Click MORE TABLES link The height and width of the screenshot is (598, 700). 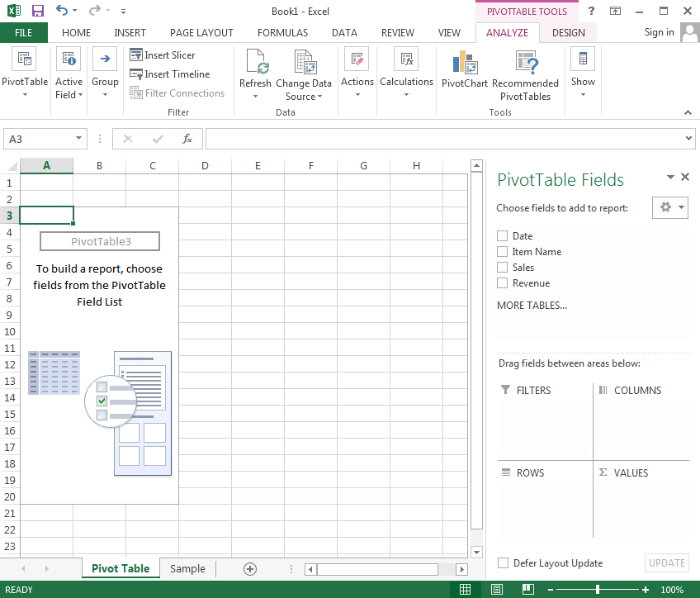(x=532, y=306)
